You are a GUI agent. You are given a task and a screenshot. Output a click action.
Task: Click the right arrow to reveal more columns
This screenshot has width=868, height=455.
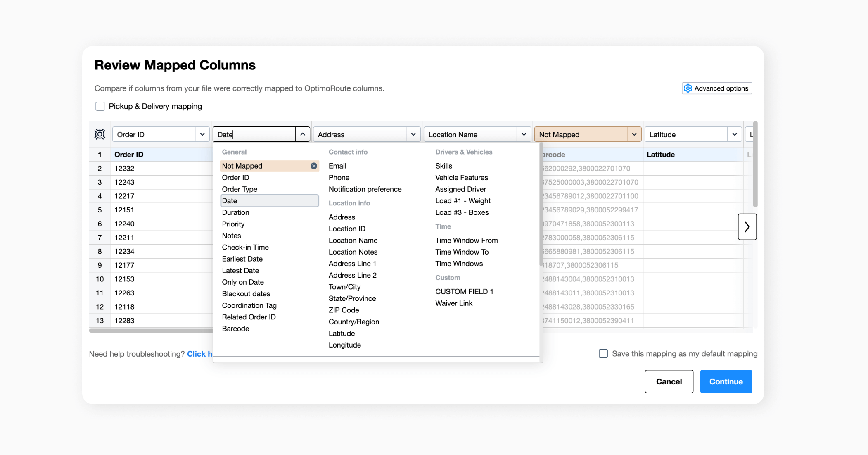pos(747,226)
